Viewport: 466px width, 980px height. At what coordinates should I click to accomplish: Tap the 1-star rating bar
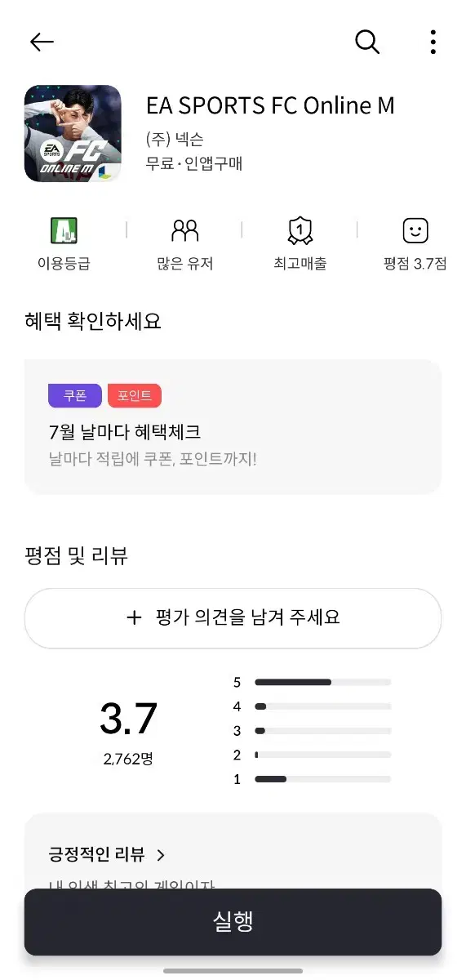coord(322,779)
